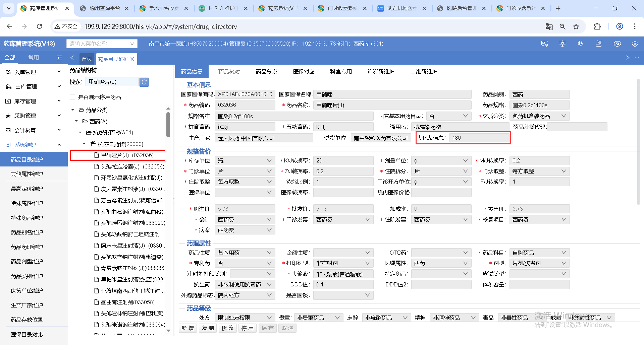Open the 库存单位 dropdown
The image size is (644, 345).
click(x=245, y=161)
